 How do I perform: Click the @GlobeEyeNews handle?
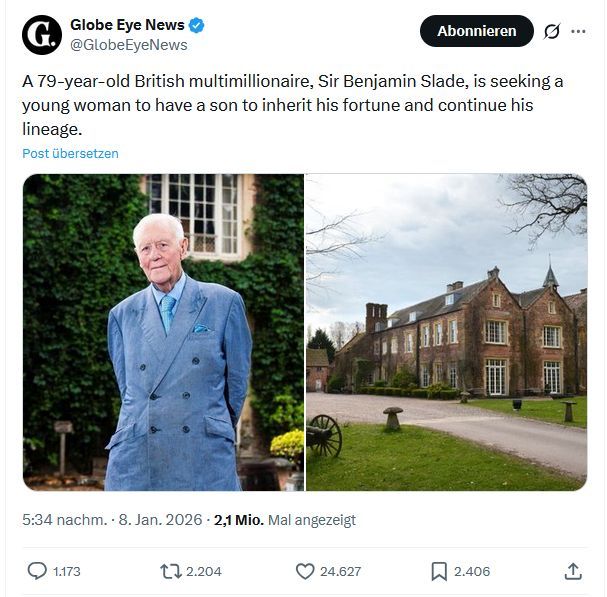click(x=129, y=45)
